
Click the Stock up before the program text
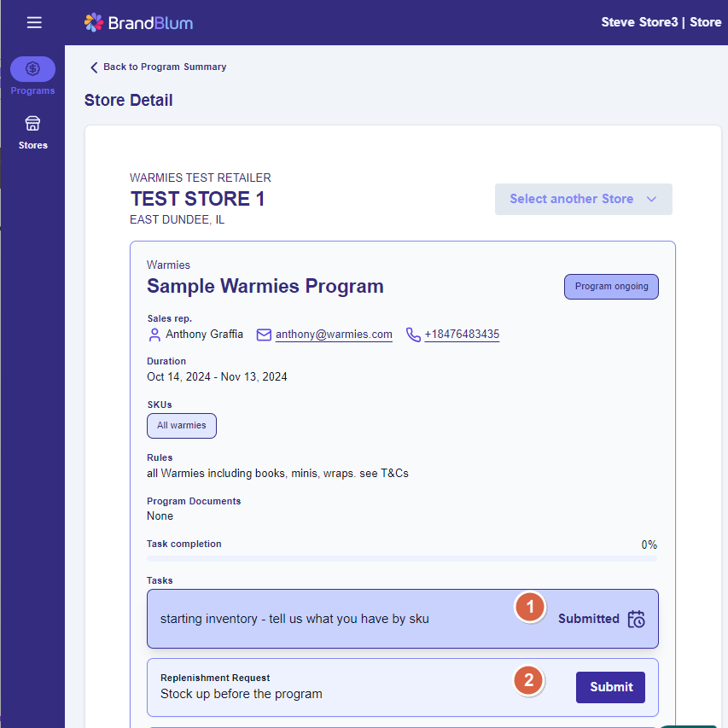242,694
